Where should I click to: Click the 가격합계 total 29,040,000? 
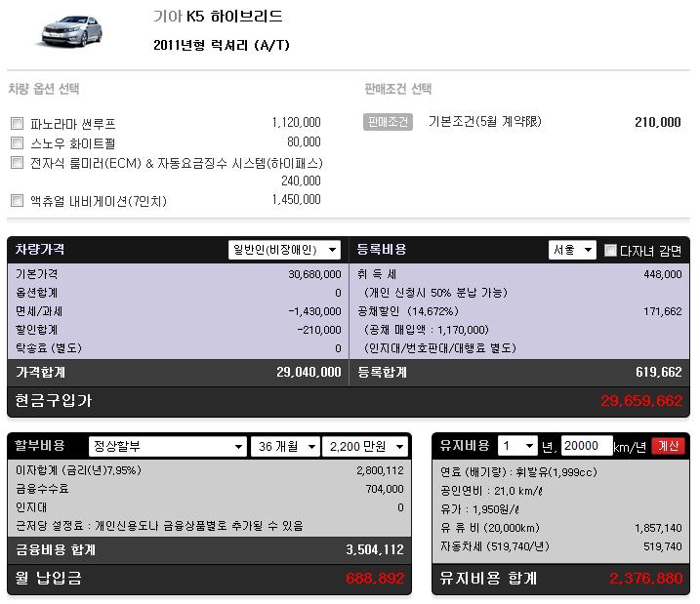click(309, 372)
